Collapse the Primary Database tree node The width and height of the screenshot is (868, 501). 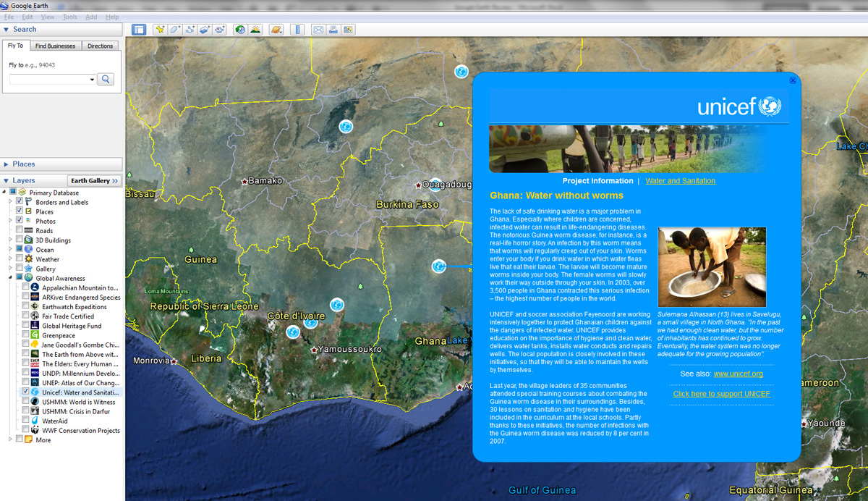pyautogui.click(x=4, y=193)
